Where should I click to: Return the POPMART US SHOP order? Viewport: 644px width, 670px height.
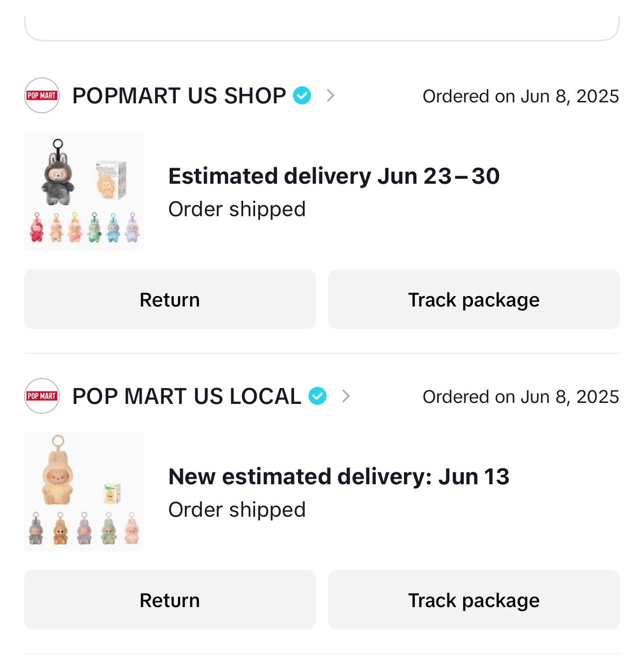170,299
